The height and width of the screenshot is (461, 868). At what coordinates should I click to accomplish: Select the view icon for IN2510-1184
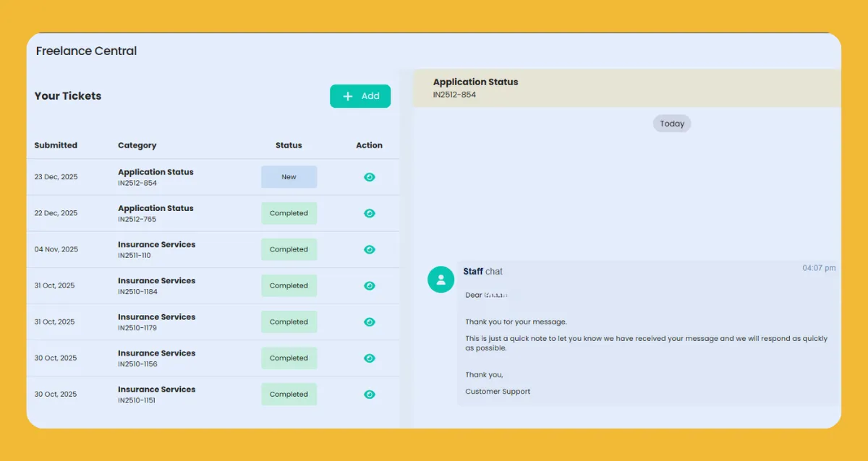click(x=370, y=285)
